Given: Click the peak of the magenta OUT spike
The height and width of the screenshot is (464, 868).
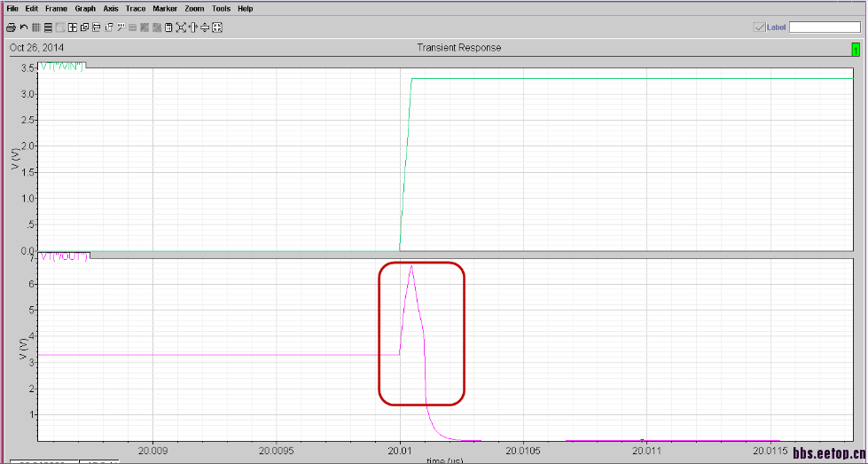Looking at the screenshot, I should click(x=411, y=266).
